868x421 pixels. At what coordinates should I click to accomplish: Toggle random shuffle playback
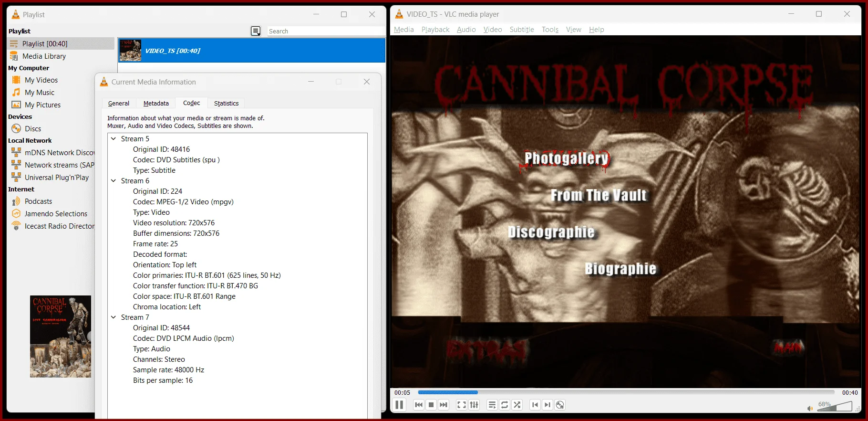[x=517, y=405]
